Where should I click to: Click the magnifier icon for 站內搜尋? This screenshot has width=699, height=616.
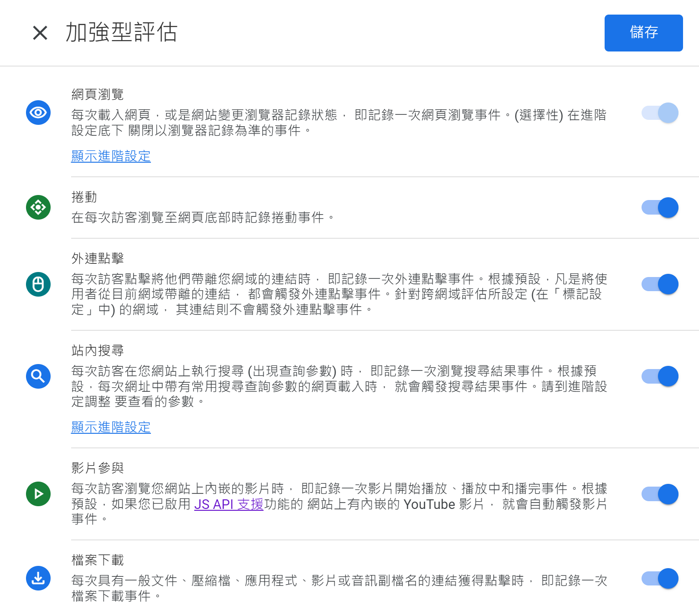38,376
